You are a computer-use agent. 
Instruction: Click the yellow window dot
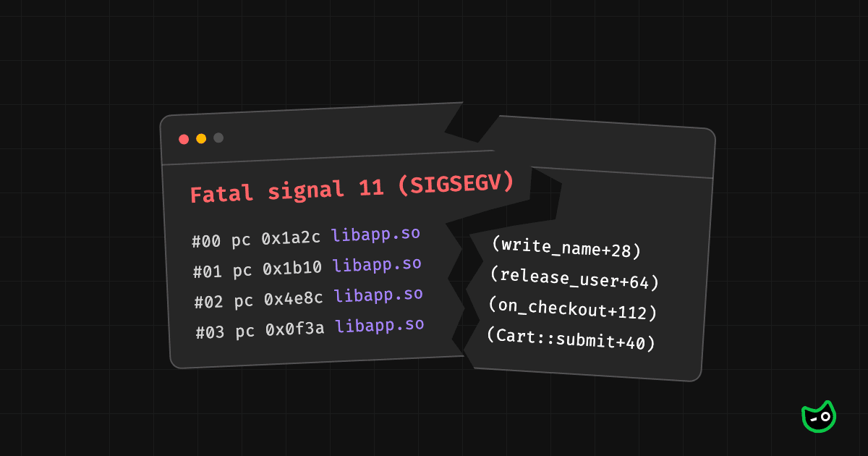tap(201, 138)
